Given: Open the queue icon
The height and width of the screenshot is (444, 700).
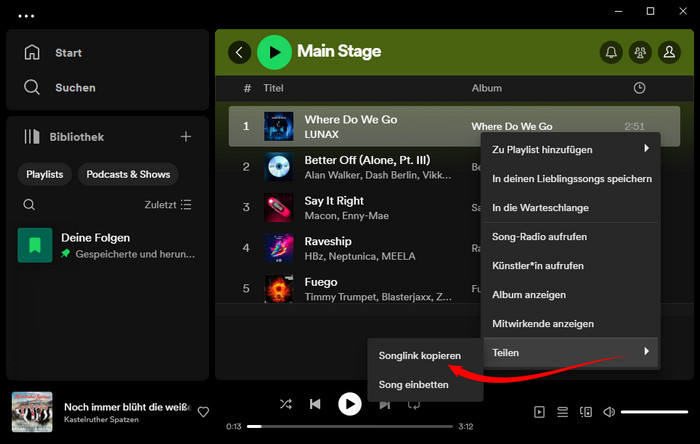Looking at the screenshot, I should coord(562,412).
